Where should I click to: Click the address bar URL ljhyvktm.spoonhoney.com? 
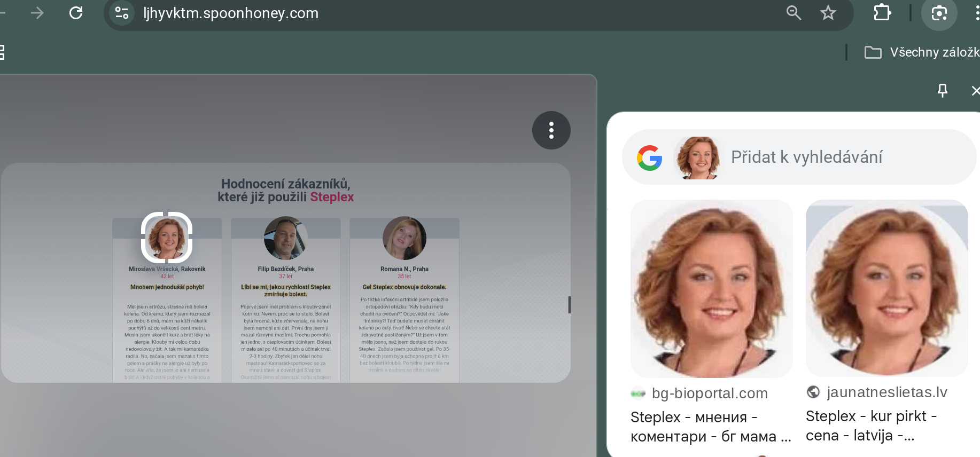(x=231, y=13)
